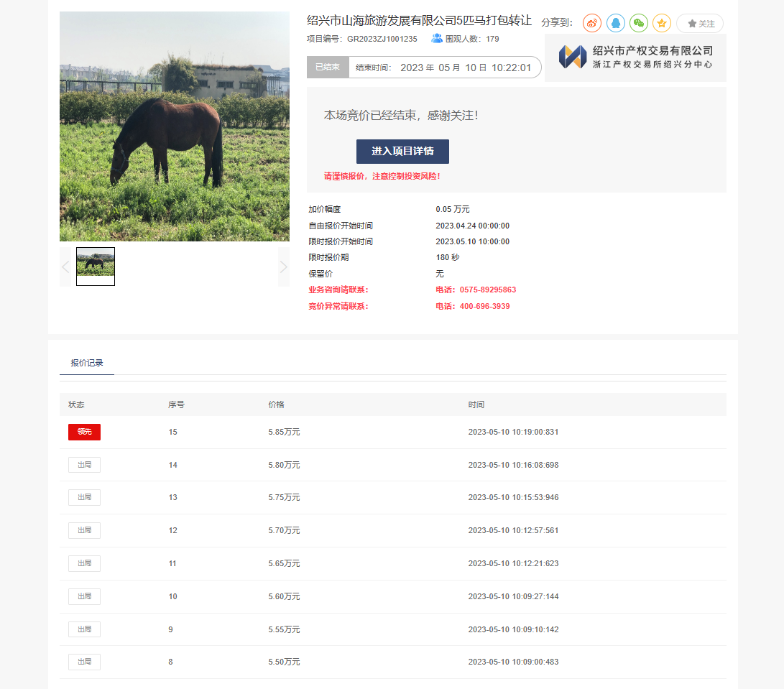Show next image with right arrow
Image resolution: width=784 pixels, height=689 pixels.
coord(284,267)
